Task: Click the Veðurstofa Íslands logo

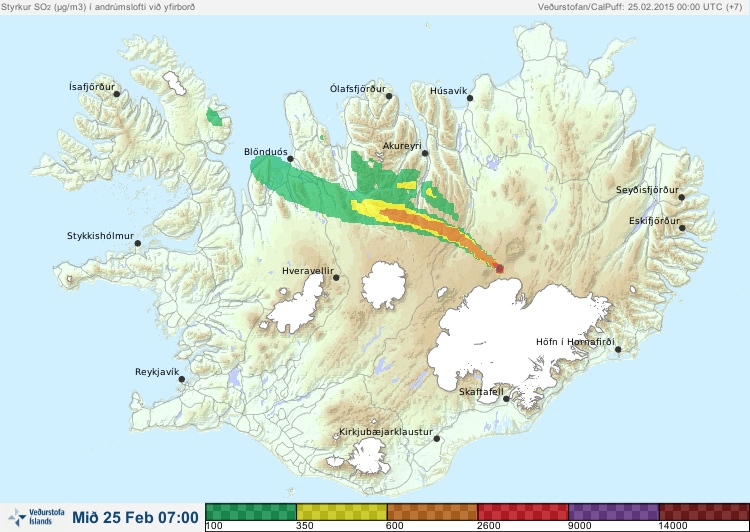Action: click(x=36, y=517)
